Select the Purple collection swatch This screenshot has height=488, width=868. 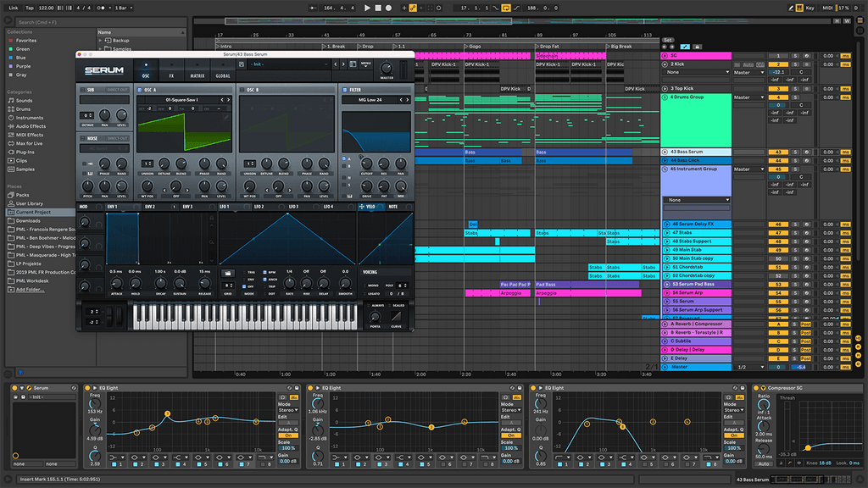[10, 66]
